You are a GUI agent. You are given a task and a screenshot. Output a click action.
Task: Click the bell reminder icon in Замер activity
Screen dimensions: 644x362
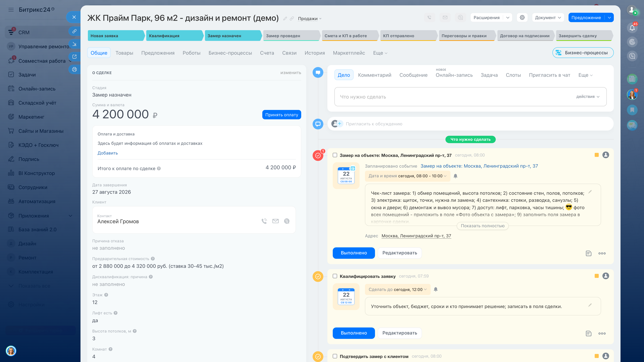(455, 176)
